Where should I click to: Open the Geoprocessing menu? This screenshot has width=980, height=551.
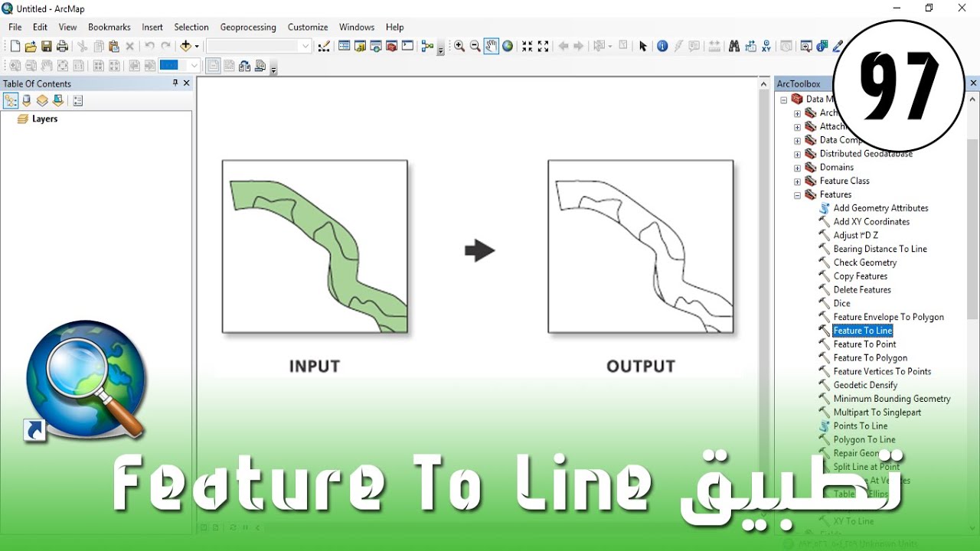[x=248, y=27]
